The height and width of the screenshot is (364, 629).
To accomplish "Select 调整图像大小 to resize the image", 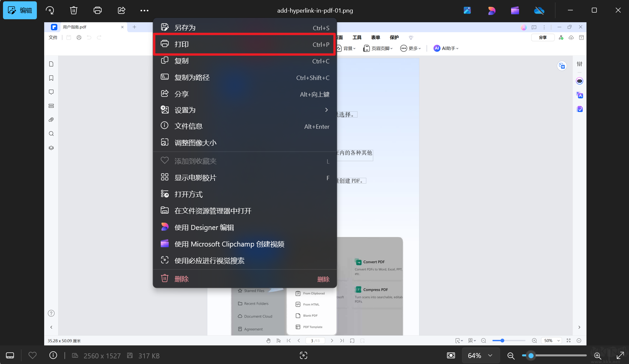I will [195, 143].
